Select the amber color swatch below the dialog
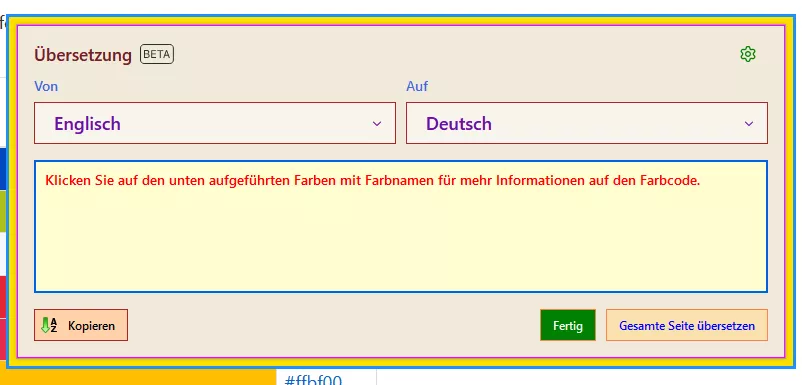Screen dimensions: 802x385 [x=138, y=377]
